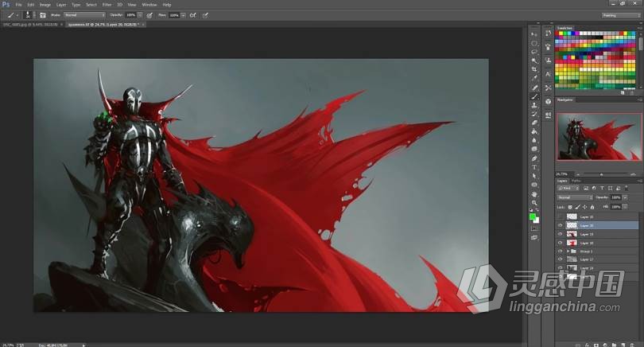Select the Path Selection tool

pos(534,176)
